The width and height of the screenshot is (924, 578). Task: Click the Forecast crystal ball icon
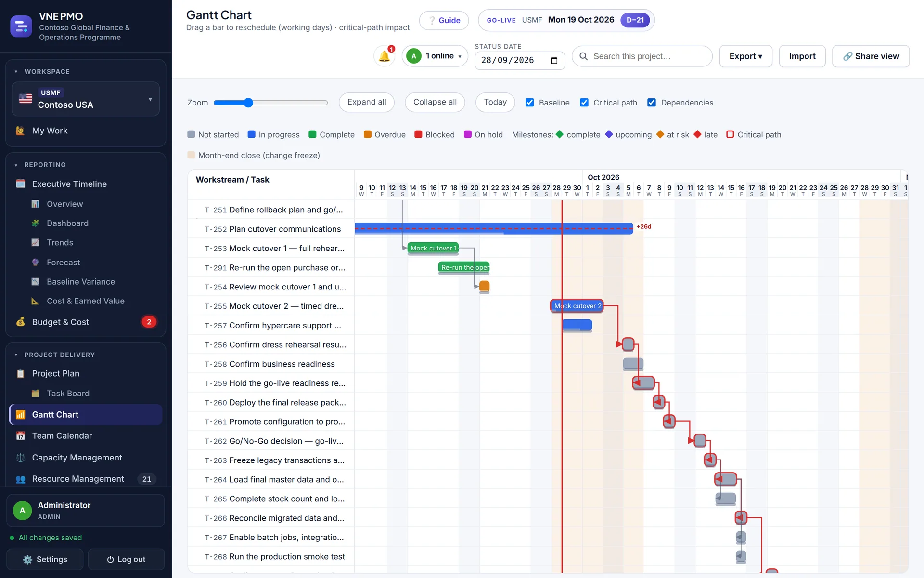click(x=35, y=263)
